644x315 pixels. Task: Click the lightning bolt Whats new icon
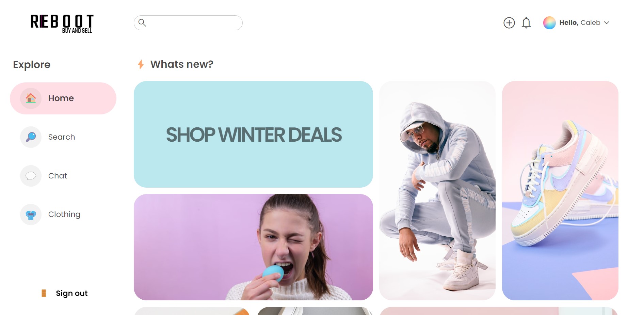(141, 64)
